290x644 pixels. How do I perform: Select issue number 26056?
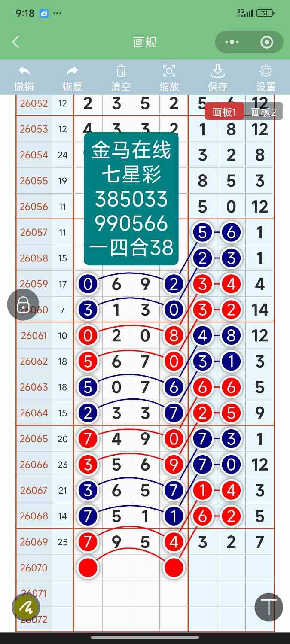tap(34, 207)
